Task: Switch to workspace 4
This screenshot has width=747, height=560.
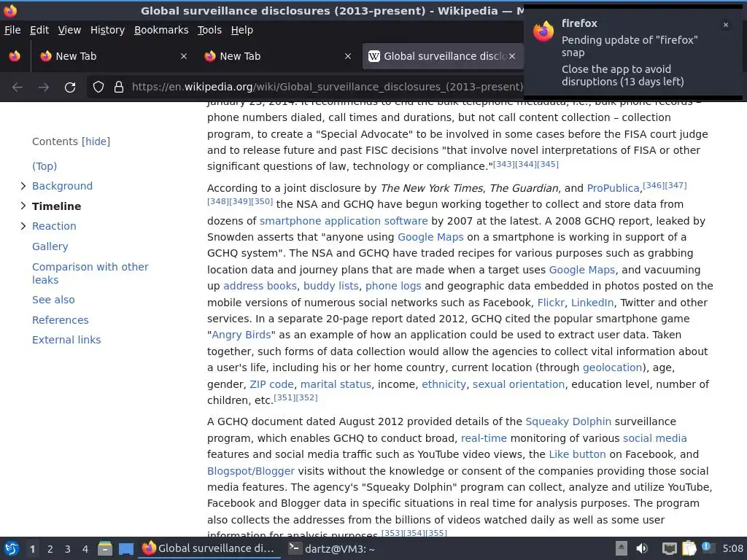Action: click(85, 549)
